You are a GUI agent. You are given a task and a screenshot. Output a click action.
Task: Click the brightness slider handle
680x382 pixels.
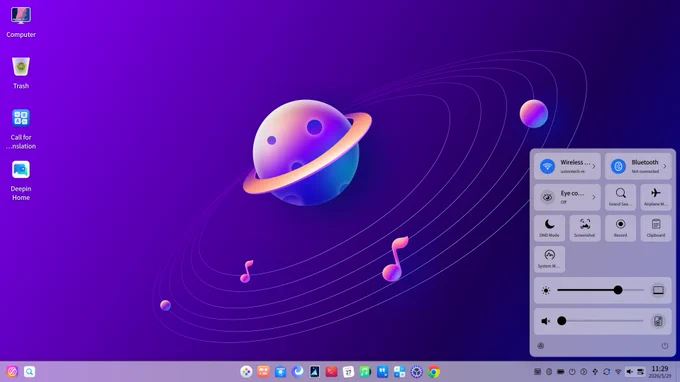point(618,290)
